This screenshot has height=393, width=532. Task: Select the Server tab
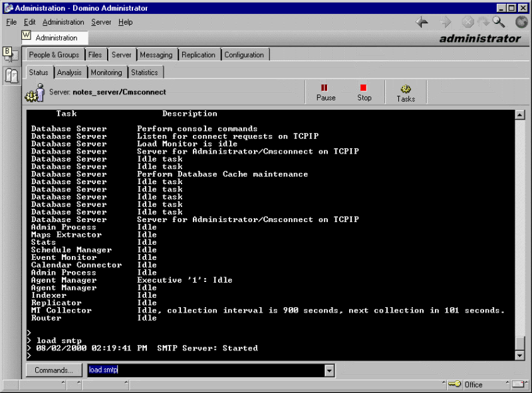pos(122,55)
